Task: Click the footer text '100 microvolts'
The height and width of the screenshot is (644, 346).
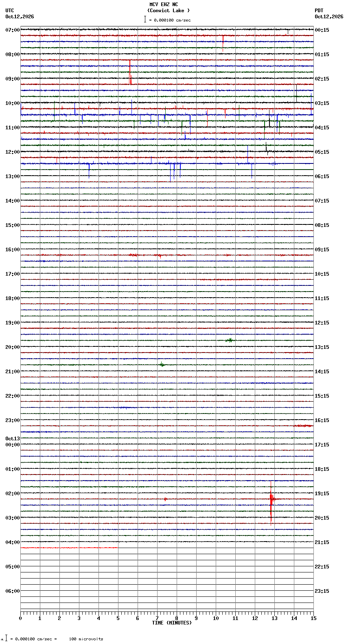Action: (86, 639)
